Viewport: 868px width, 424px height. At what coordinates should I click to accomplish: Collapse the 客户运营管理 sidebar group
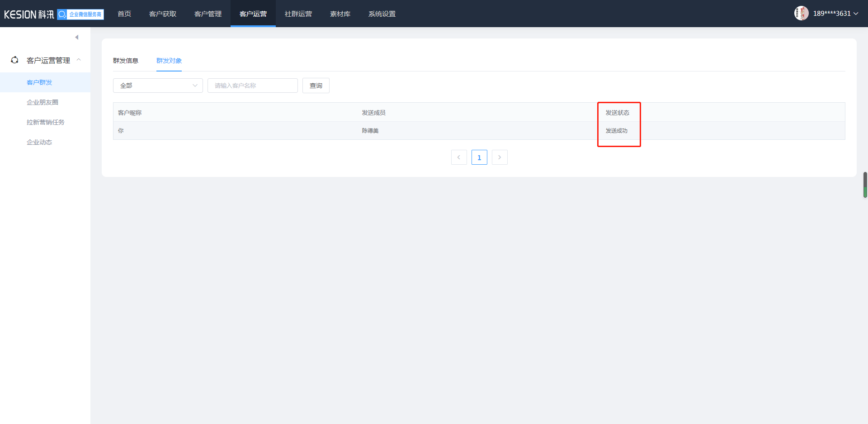(79, 60)
